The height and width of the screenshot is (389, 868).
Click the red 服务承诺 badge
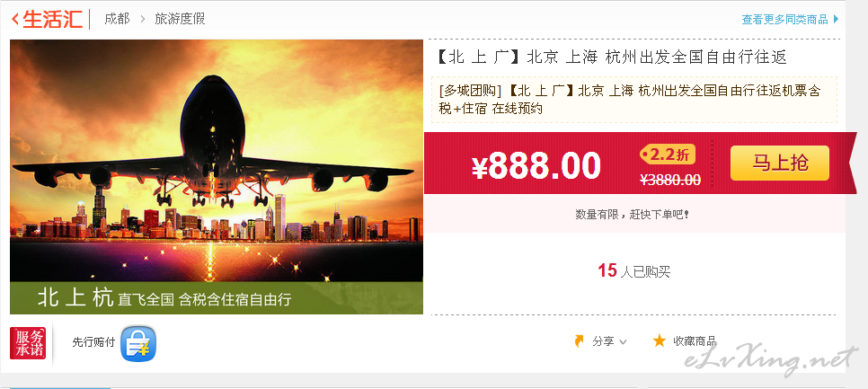(x=28, y=343)
